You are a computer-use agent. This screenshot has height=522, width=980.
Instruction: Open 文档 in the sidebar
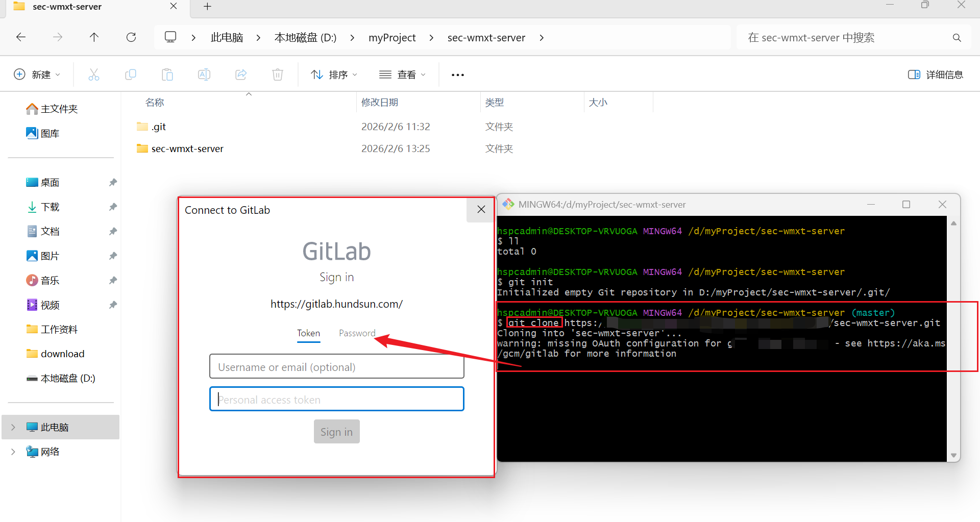43,231
